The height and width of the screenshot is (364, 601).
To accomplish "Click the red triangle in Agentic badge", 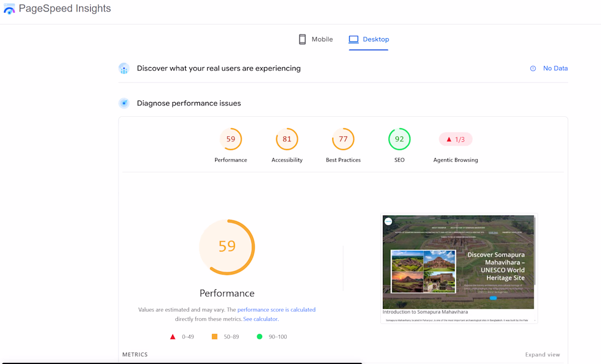I will pyautogui.click(x=449, y=139).
